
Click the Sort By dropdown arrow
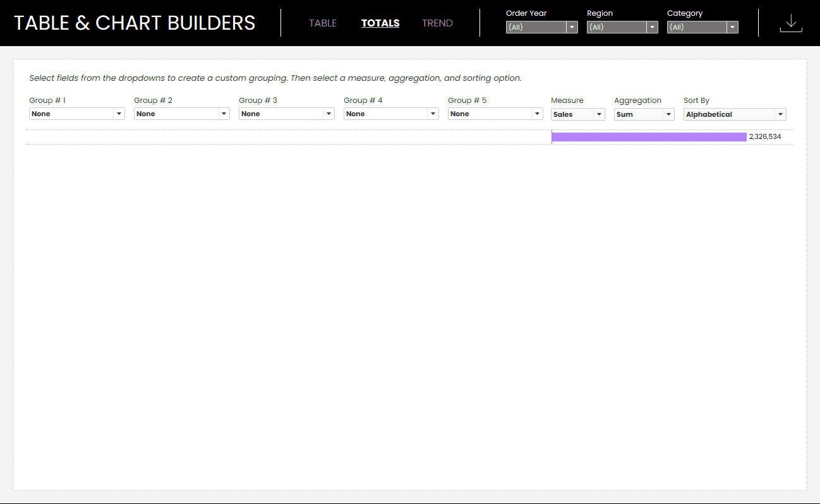coord(781,114)
